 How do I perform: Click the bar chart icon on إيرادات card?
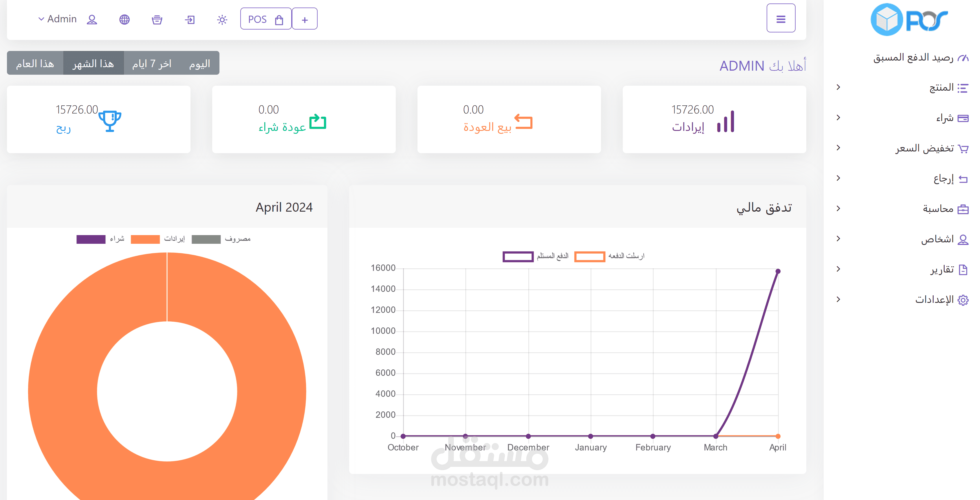click(x=726, y=121)
